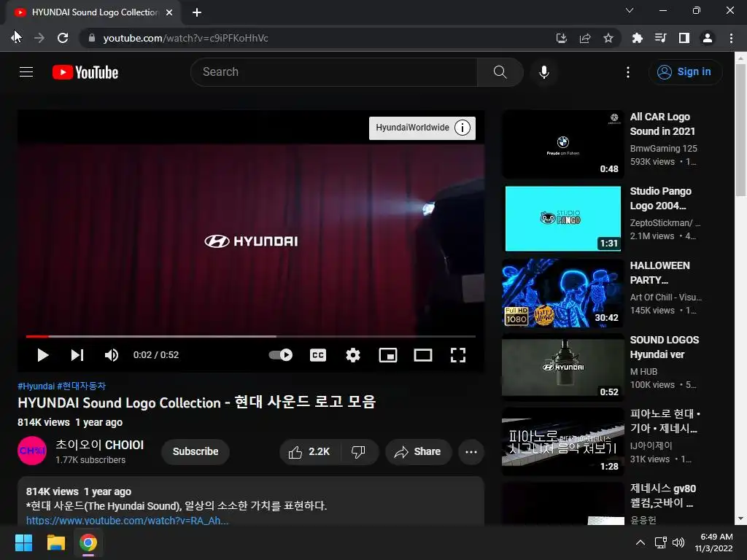
Task: Open the YouTube guide hamburger menu
Action: [x=26, y=72]
